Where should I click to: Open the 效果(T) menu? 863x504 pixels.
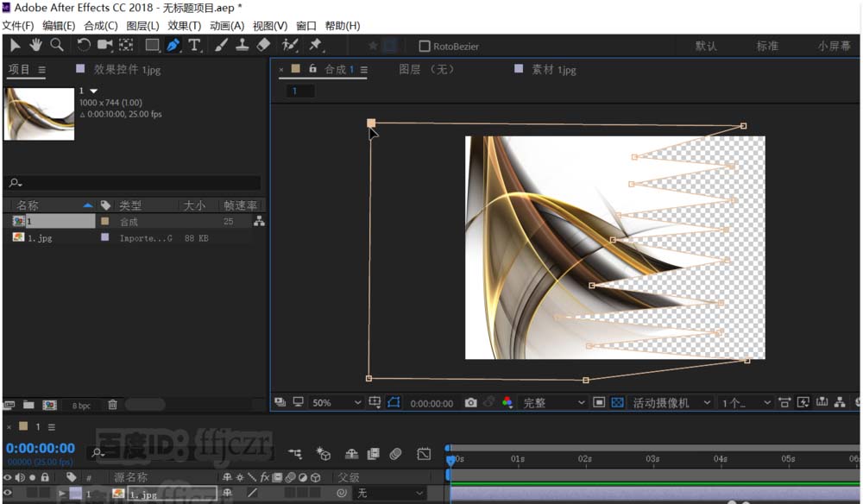[184, 26]
